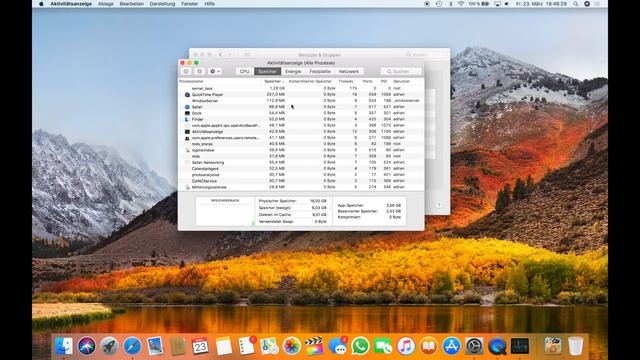The width and height of the screenshot is (640, 360).
Task: Sort by the Speicher column header
Action: 273,82
